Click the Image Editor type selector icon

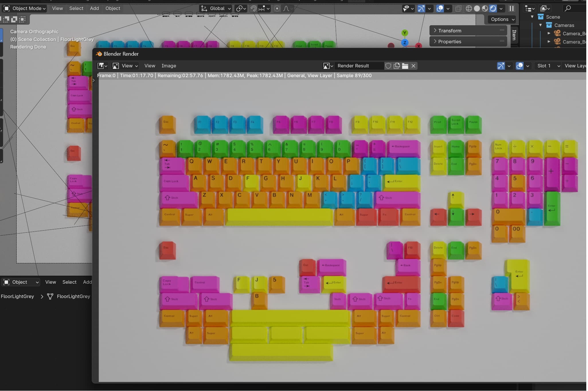click(x=101, y=66)
